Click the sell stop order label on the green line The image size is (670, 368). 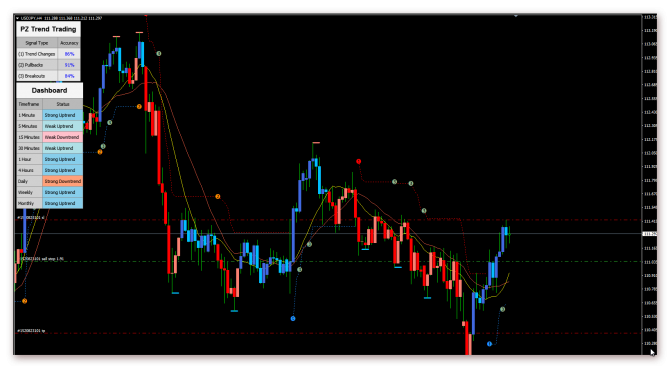[41, 259]
